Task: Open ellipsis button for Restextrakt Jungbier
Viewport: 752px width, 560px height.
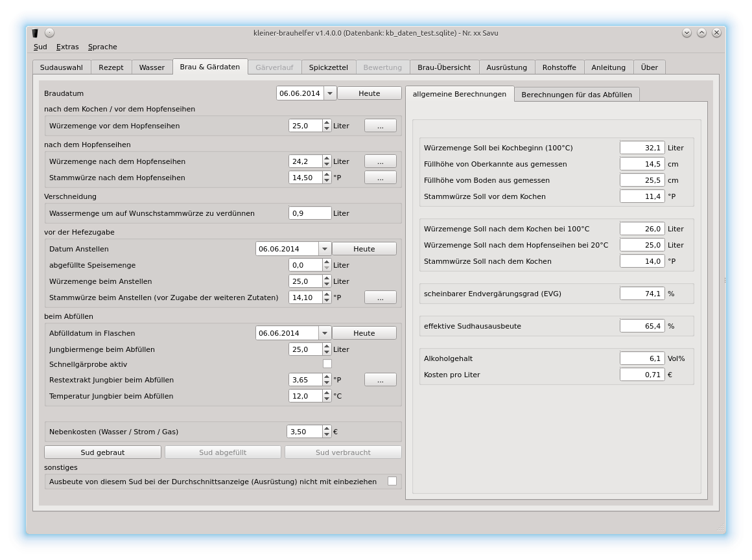Action: (x=380, y=380)
